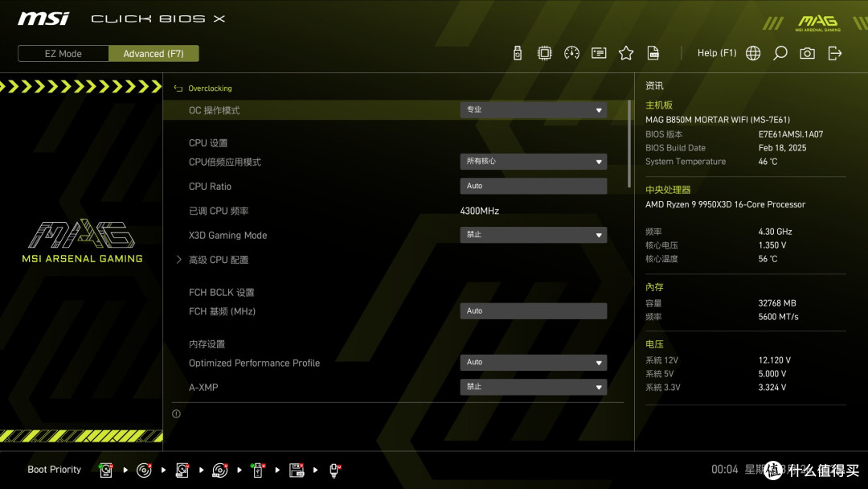Click the 1.350 V core voltage
The image size is (868, 489).
pyautogui.click(x=772, y=244)
